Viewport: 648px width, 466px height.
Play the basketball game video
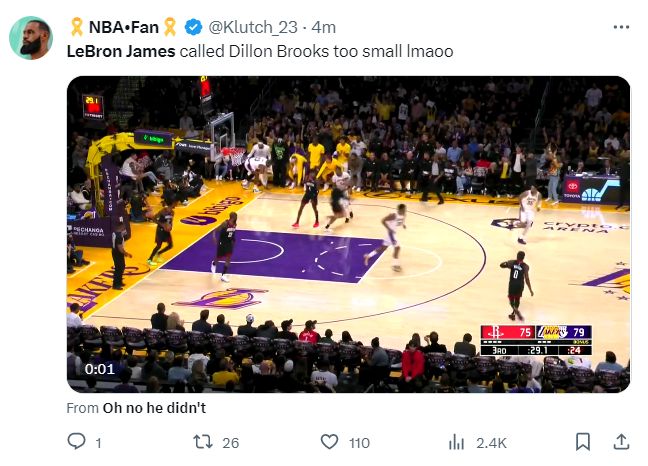click(x=348, y=234)
